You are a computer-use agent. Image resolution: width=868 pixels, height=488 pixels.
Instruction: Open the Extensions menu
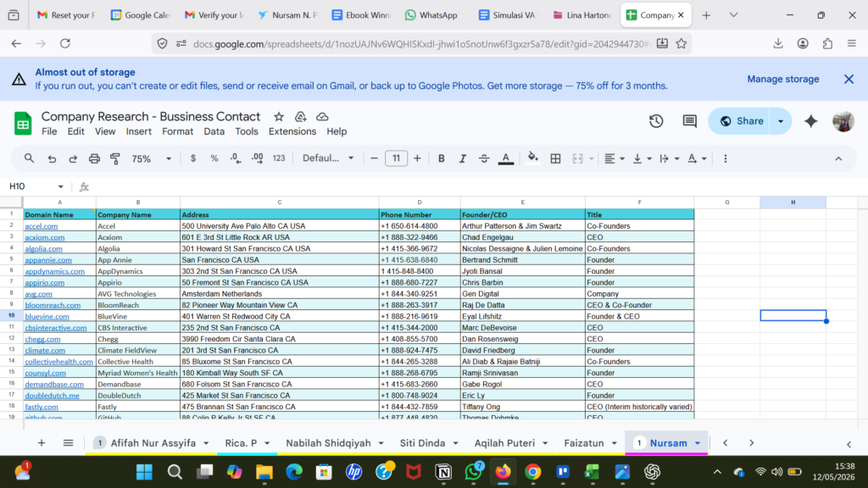292,131
